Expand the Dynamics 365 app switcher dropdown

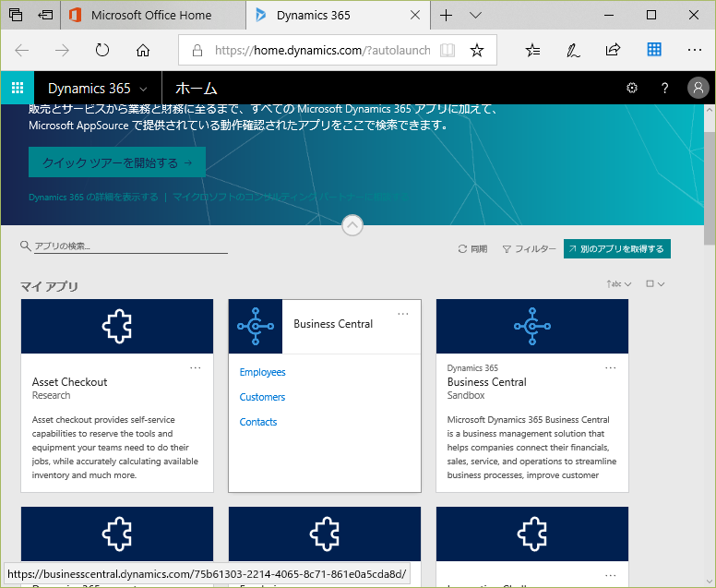coord(143,89)
